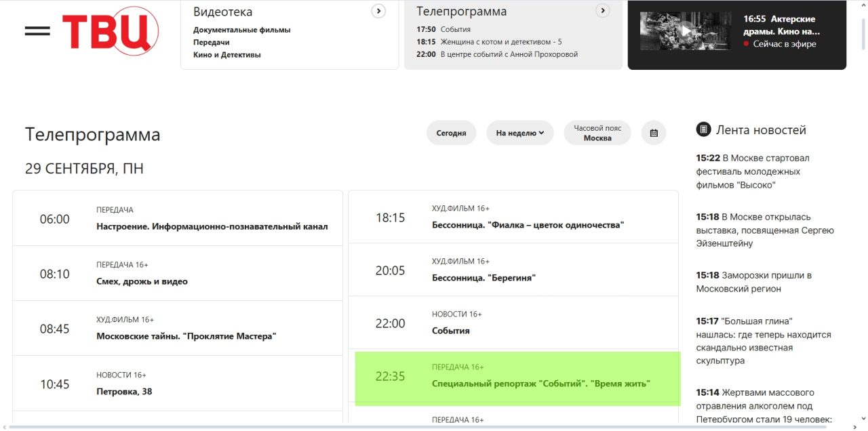Image resolution: width=868 pixels, height=431 pixels.
Task: Open the hamburger menu icon
Action: click(37, 31)
